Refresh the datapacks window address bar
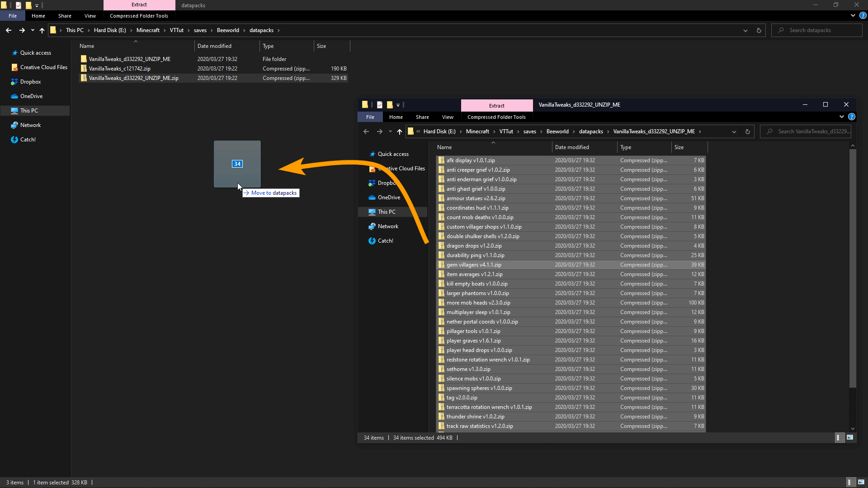 (x=759, y=30)
